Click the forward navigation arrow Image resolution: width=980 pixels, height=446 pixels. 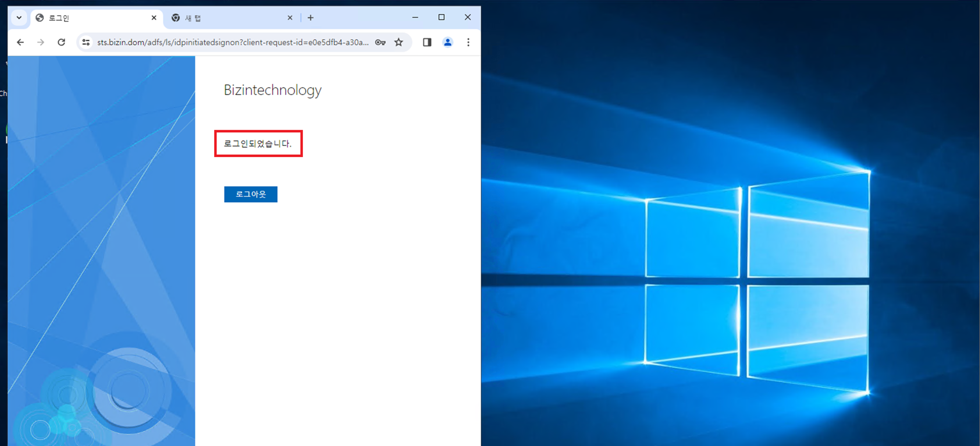(41, 43)
